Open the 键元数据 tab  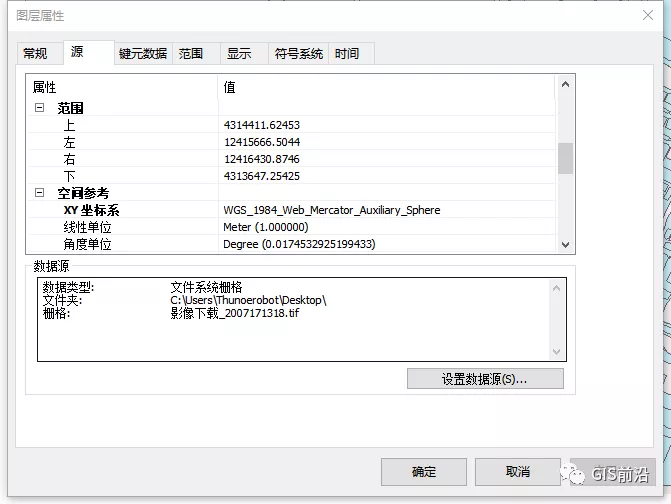[x=143, y=54]
